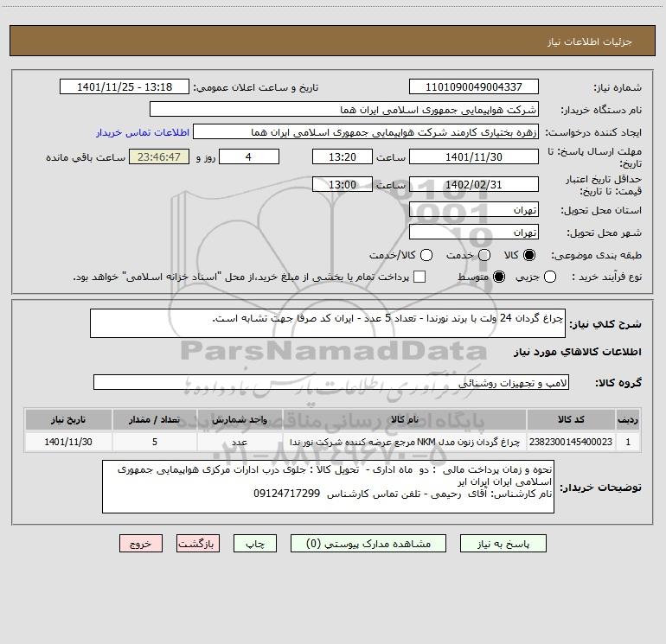Select the کالا/خدمت radio button

point(426,255)
